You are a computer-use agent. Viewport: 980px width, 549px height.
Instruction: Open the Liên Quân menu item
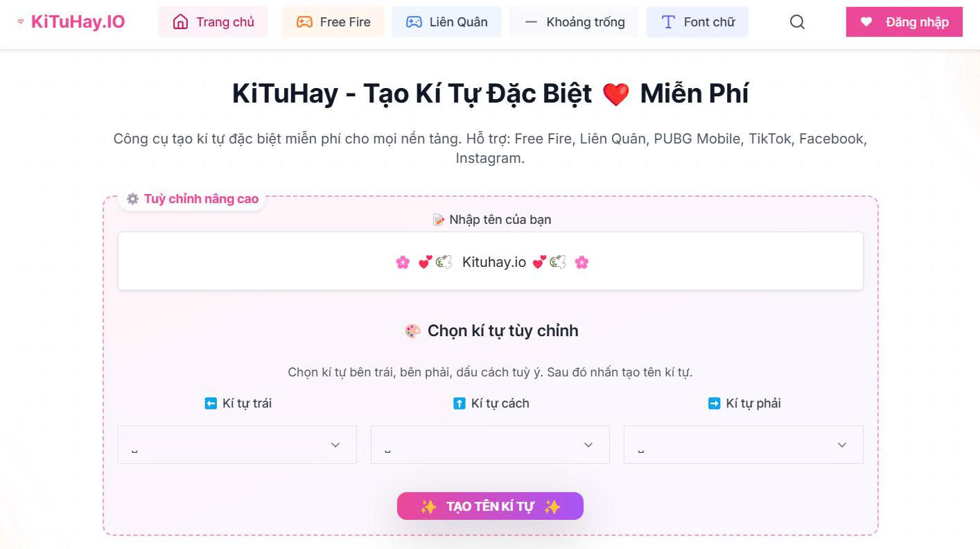tap(446, 22)
